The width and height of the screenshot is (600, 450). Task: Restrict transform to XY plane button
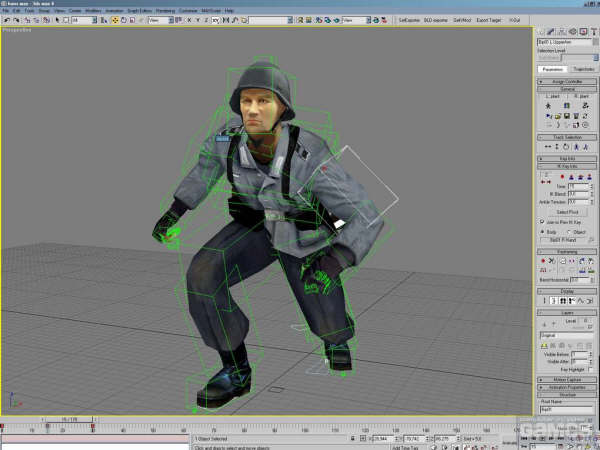[x=216, y=20]
